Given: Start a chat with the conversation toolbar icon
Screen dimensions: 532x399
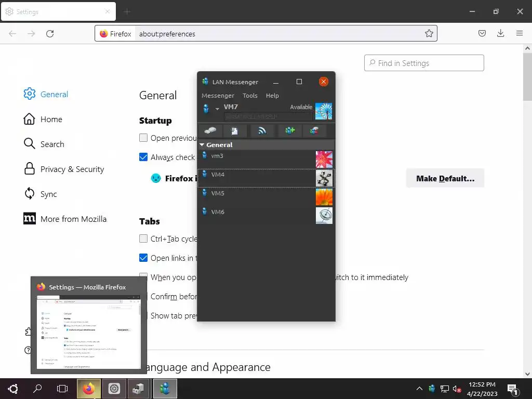Looking at the screenshot, I should coord(210,130).
